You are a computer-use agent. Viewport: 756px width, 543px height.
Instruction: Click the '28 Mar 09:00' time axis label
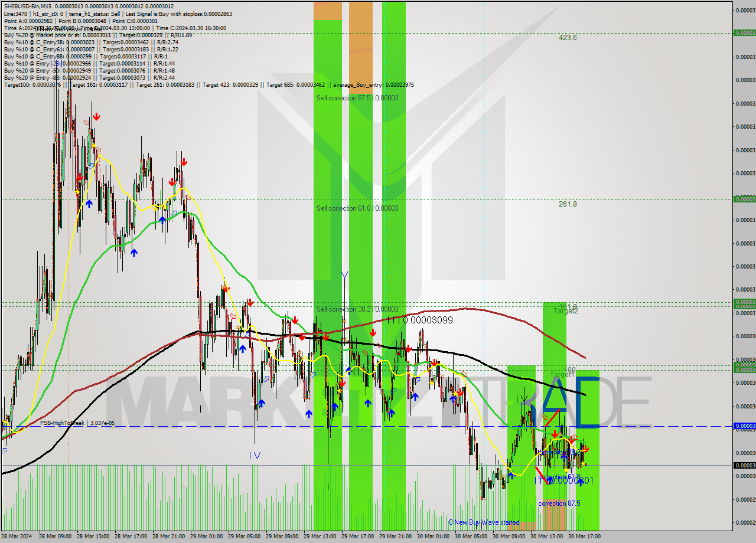[x=55, y=537]
